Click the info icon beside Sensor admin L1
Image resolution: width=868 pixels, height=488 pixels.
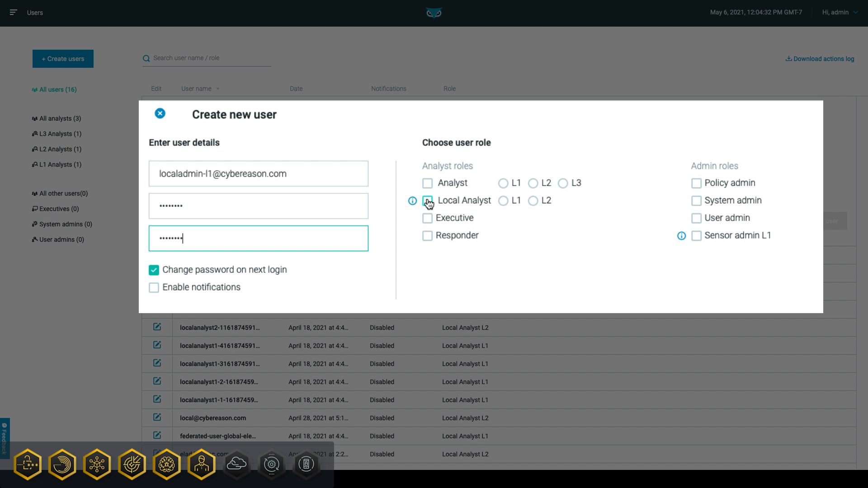681,235
